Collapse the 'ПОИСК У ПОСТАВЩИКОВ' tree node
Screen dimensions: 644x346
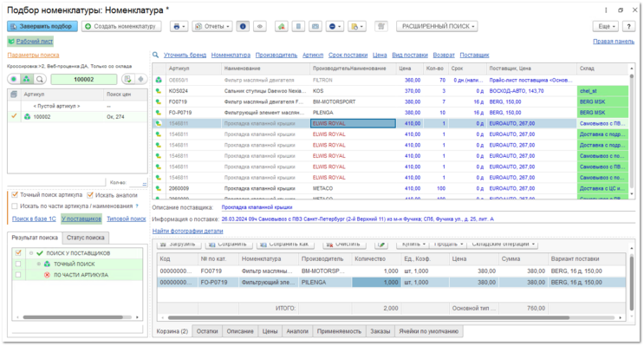31,253
